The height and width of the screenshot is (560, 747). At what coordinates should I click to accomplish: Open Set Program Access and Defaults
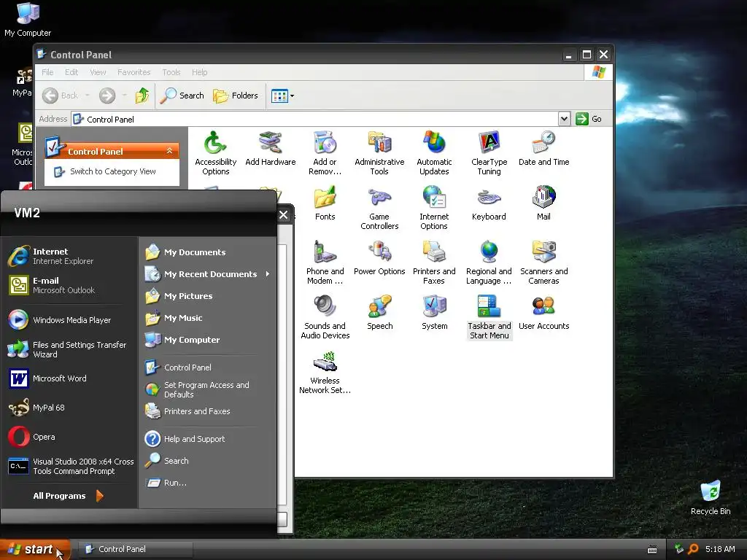208,389
